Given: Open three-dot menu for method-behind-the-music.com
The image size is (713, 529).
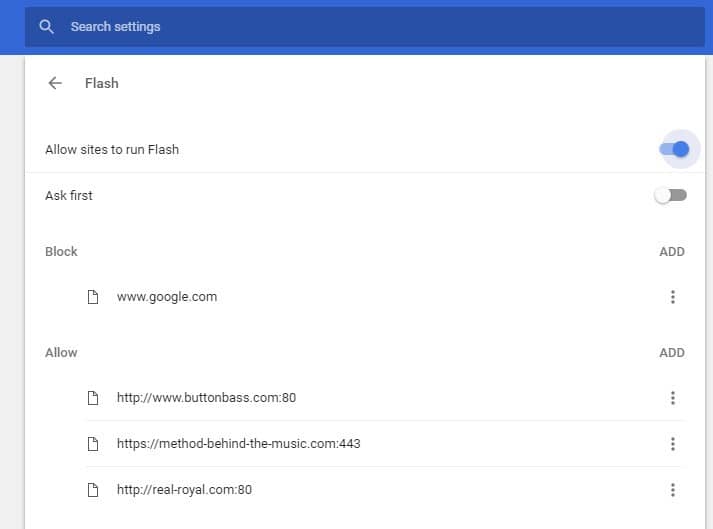Looking at the screenshot, I should (x=673, y=444).
